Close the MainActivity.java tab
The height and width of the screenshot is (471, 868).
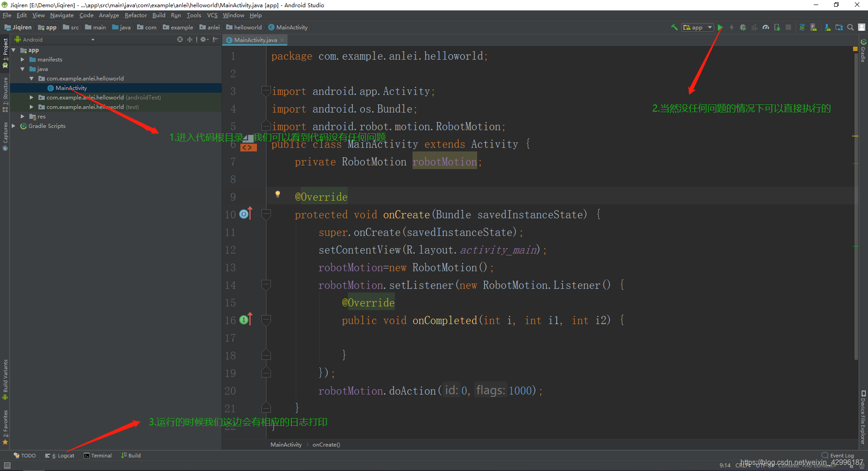282,40
